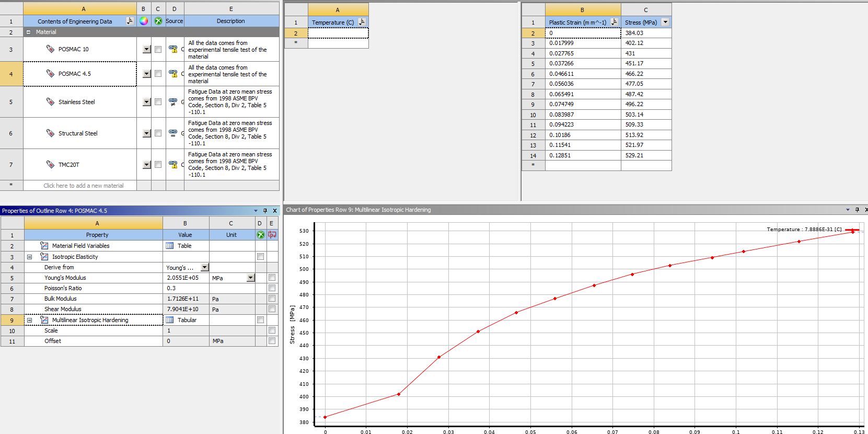
Task: Pin the Properties of Outline Row 4 panel
Action: [x=265, y=211]
